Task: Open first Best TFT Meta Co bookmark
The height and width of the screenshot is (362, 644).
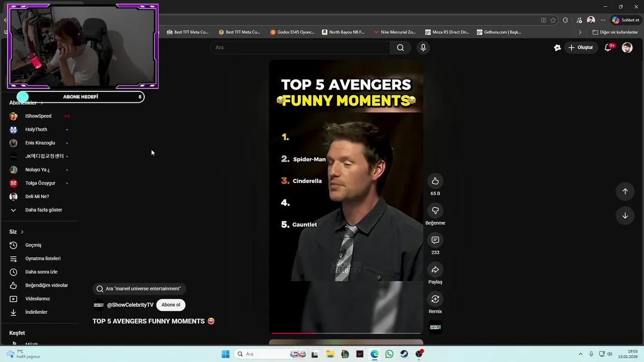Action: 188,32
